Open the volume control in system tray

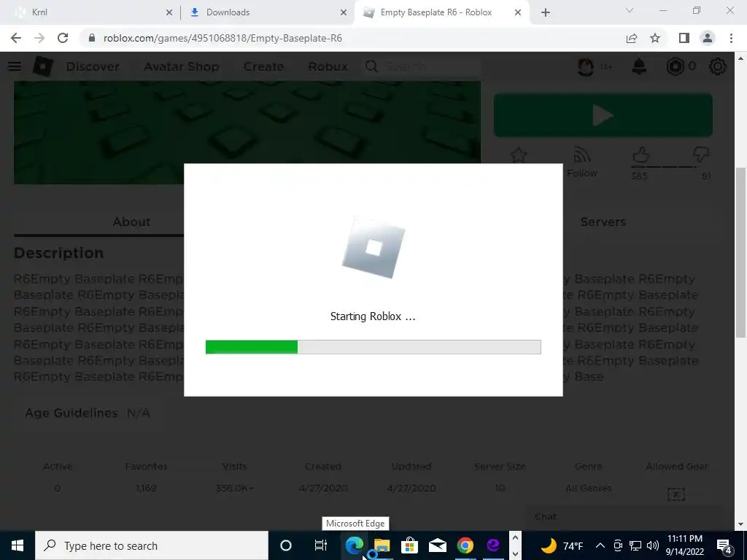653,545
